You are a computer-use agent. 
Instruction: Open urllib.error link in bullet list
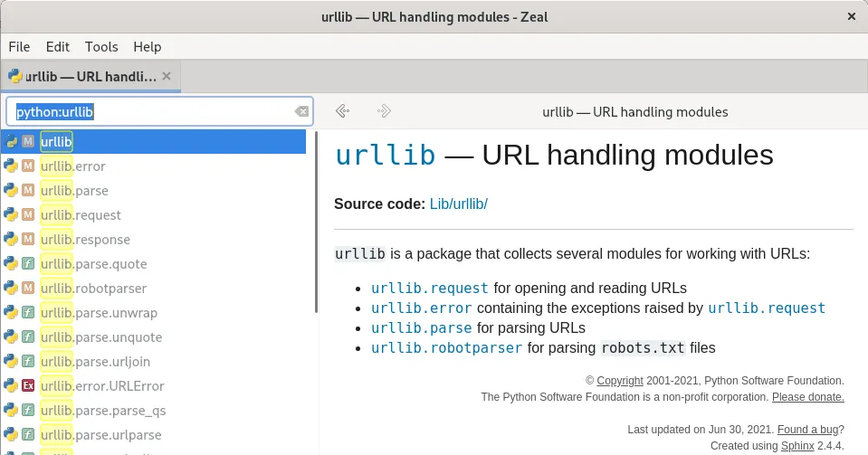pyautogui.click(x=421, y=308)
